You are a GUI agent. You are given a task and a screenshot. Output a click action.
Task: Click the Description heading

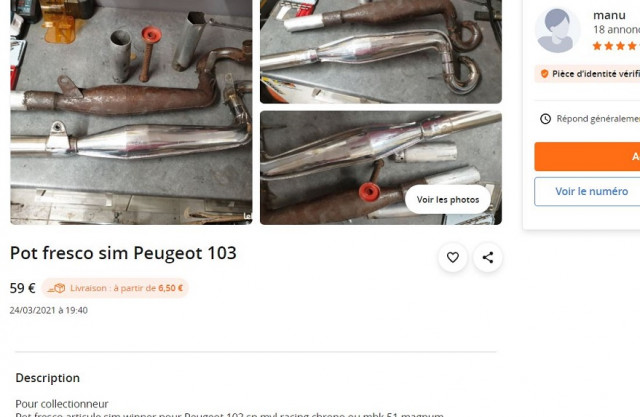pyautogui.click(x=47, y=378)
